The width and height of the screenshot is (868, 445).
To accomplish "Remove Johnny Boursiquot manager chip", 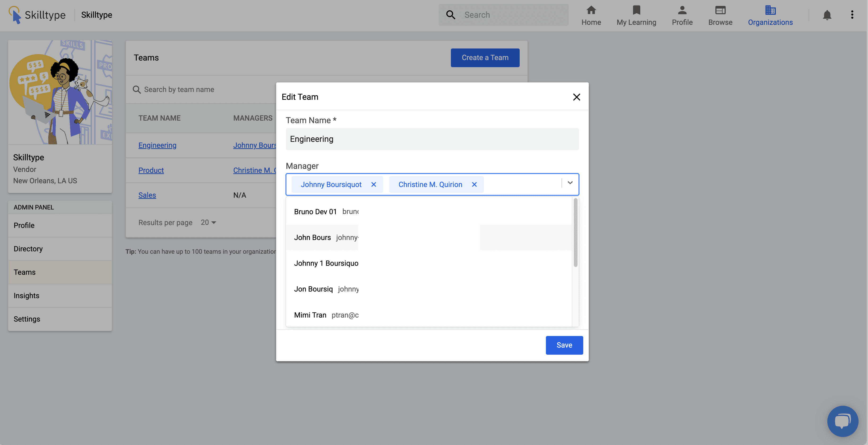I will pyautogui.click(x=373, y=184).
